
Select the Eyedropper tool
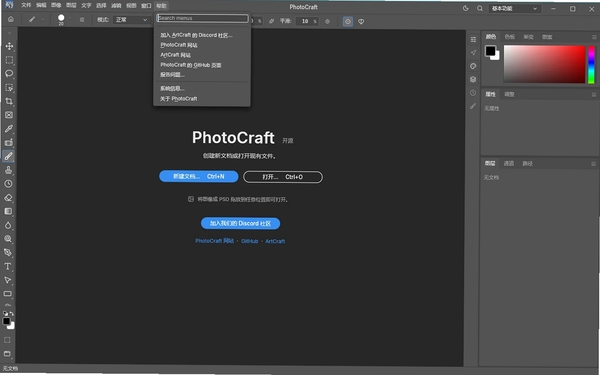9,129
